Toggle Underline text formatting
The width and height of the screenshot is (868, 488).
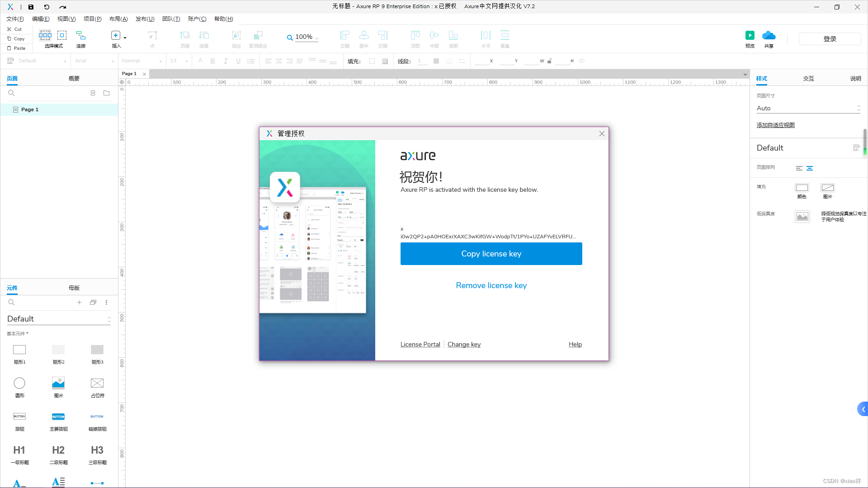238,61
